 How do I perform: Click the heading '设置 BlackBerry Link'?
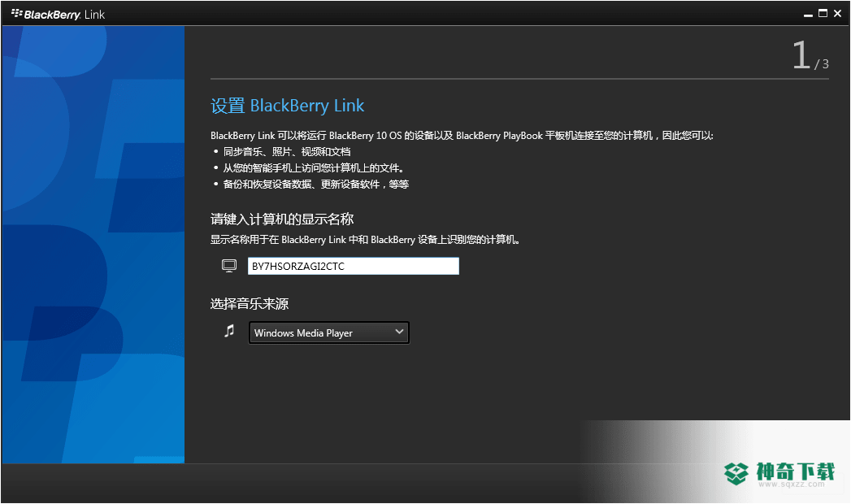tap(287, 105)
